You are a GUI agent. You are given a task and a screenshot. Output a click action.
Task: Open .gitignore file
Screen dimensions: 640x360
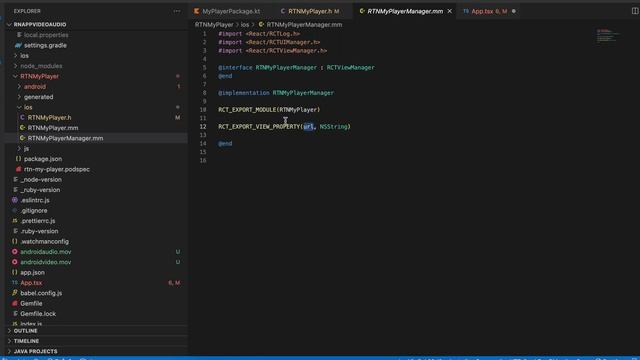click(x=33, y=211)
